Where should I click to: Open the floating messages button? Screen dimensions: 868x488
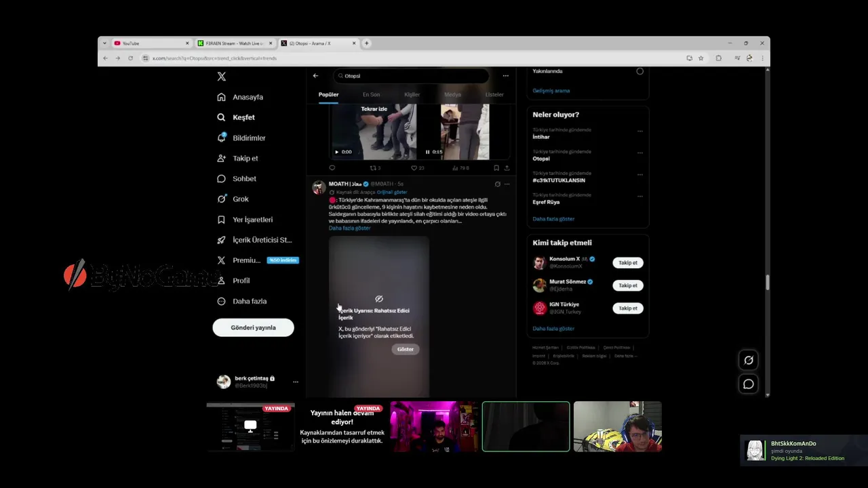(x=749, y=384)
